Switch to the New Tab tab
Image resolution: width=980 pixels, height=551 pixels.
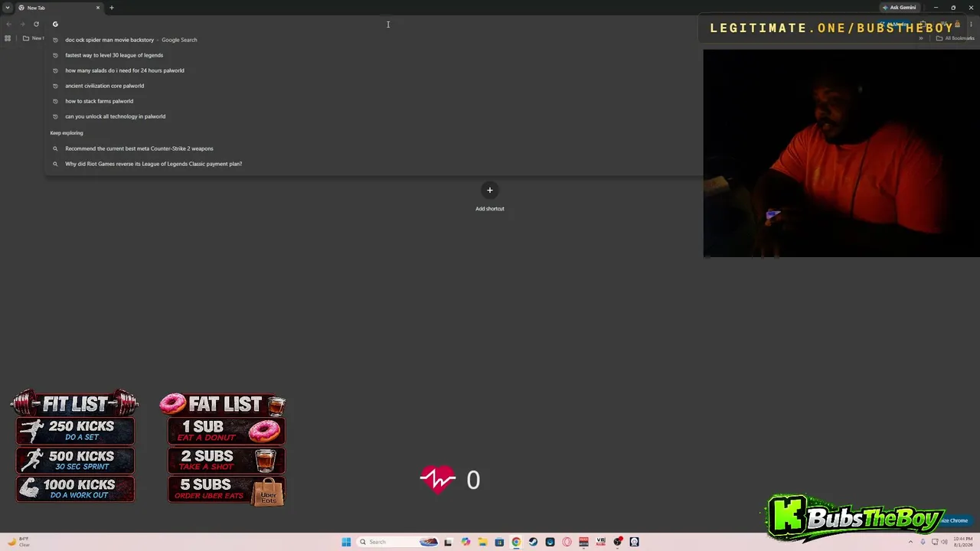[x=60, y=8]
